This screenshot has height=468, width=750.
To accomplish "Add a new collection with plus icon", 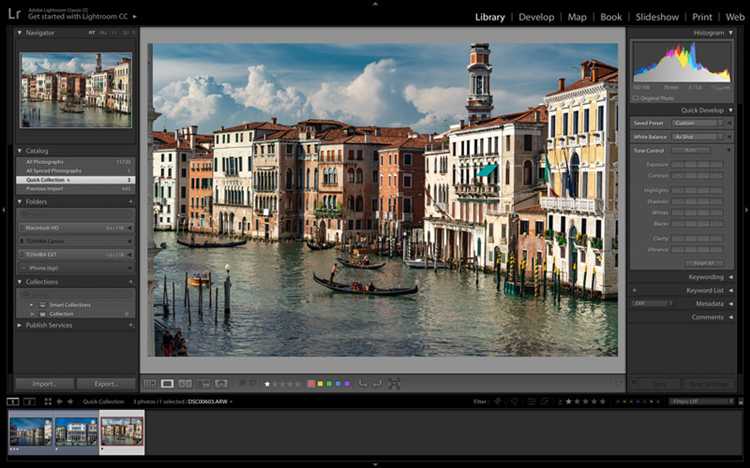I will click(x=131, y=282).
